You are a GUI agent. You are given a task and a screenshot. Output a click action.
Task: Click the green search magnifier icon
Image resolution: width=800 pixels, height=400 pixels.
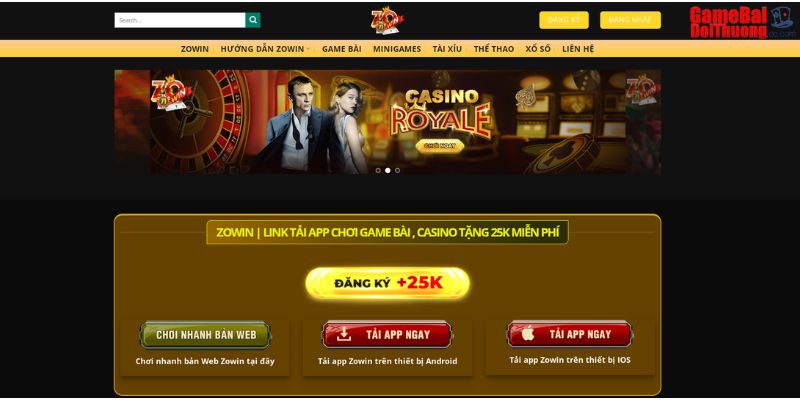pos(253,20)
